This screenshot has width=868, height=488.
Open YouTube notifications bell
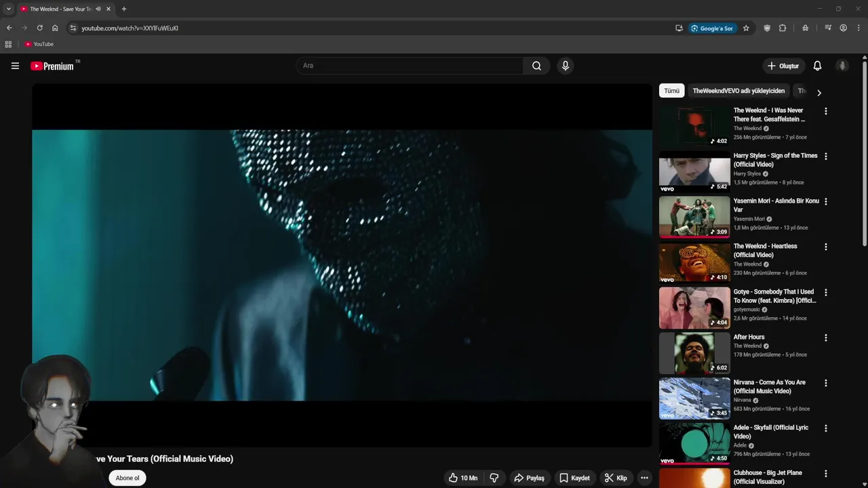pyautogui.click(x=817, y=66)
